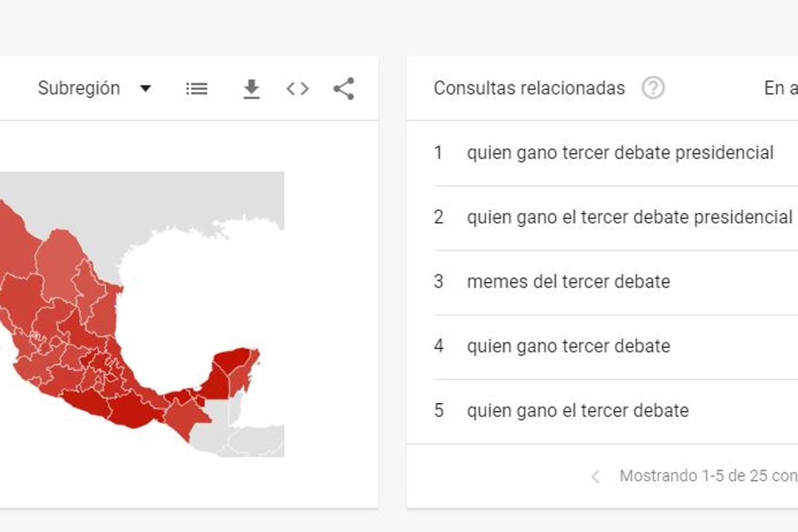
Task: Open the list view icon next to Subregión
Action: pyautogui.click(x=196, y=88)
